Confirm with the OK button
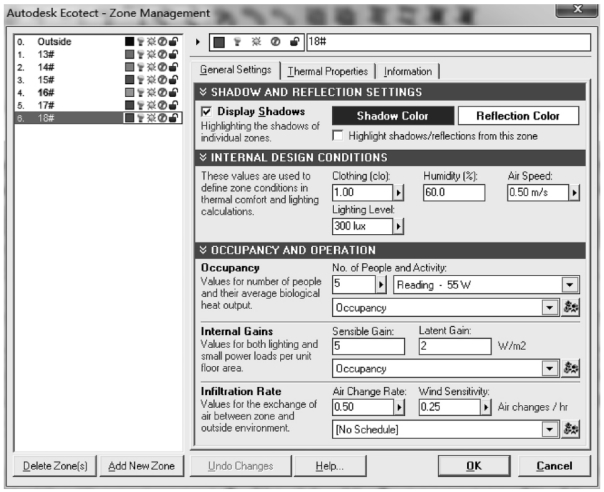 pos(474,466)
